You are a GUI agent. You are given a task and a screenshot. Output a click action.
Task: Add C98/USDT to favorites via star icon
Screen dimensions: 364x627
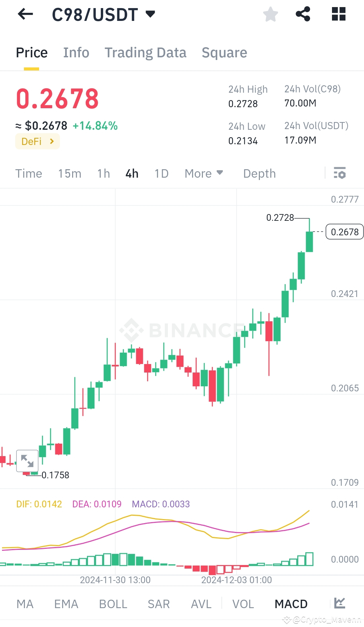270,14
